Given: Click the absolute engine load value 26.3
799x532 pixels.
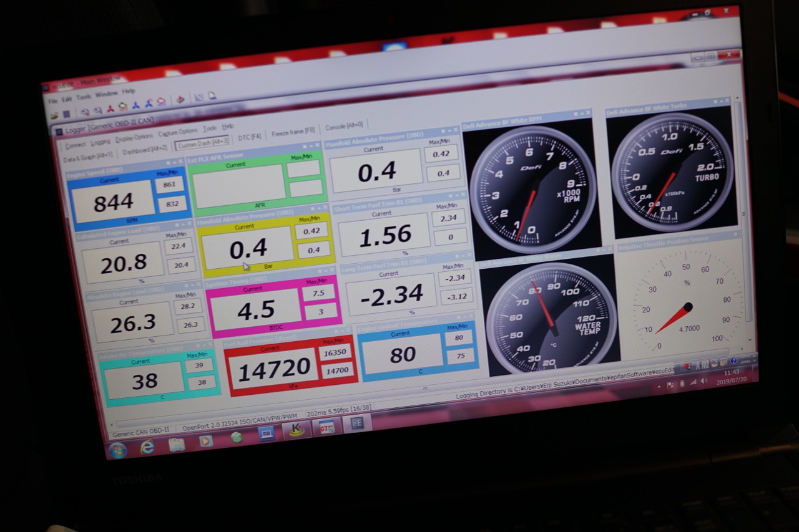Looking at the screenshot, I should coord(133,322).
